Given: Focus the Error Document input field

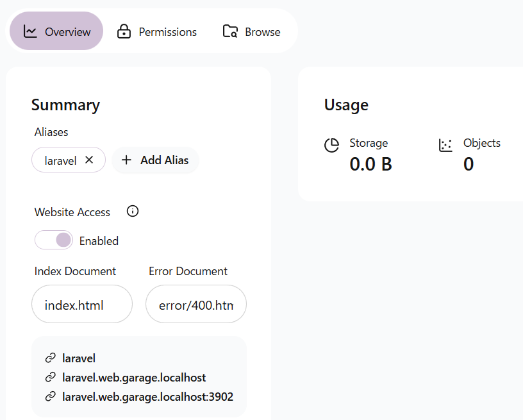Looking at the screenshot, I should [x=195, y=304].
